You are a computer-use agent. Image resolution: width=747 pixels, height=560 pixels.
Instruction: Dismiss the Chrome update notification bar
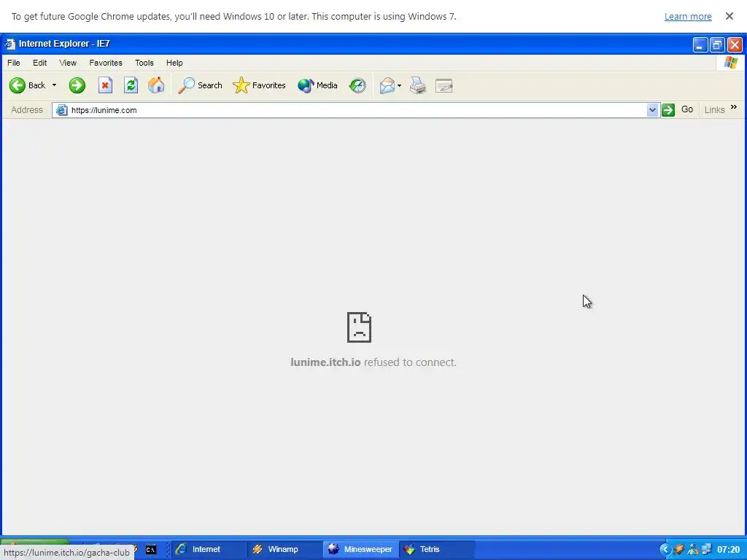pyautogui.click(x=729, y=16)
